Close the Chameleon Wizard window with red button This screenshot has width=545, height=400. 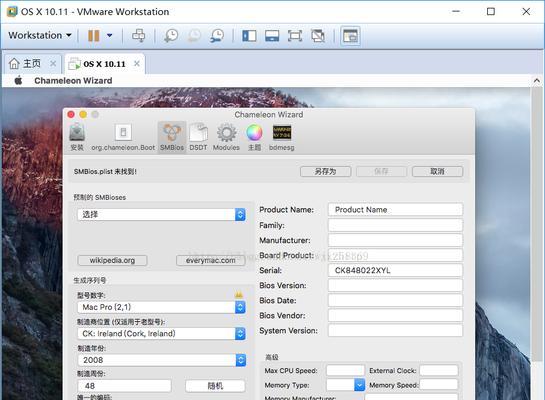[71, 114]
